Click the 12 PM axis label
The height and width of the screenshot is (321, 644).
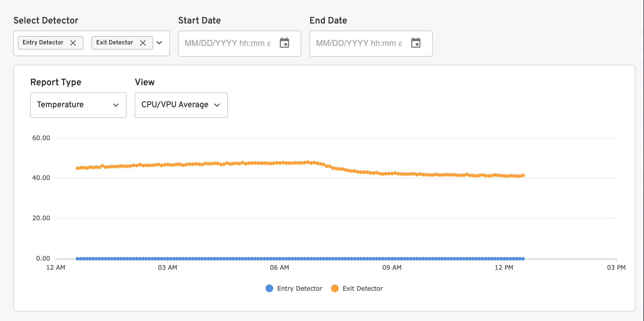[504, 267]
